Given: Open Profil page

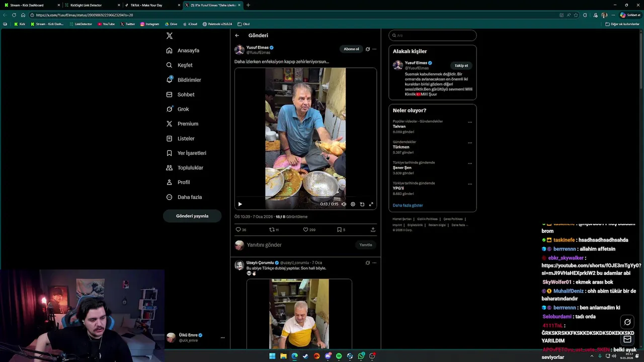Looking at the screenshot, I should 178,182.
